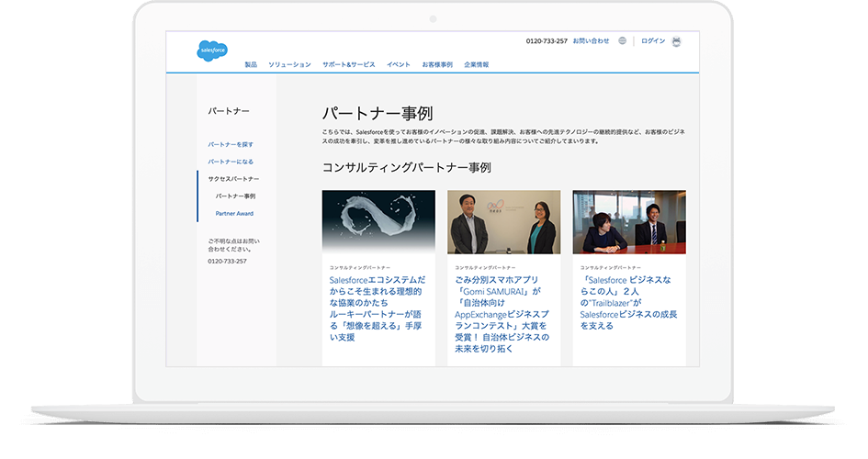Click the ご不明な点はお問い合わせください sidebar text
This screenshot has width=868, height=459.
point(233,245)
